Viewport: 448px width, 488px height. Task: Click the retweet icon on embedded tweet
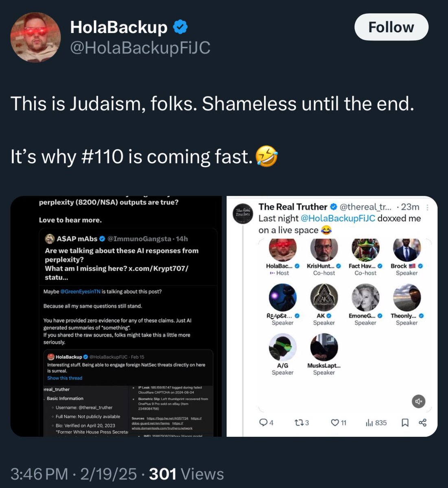point(298,423)
